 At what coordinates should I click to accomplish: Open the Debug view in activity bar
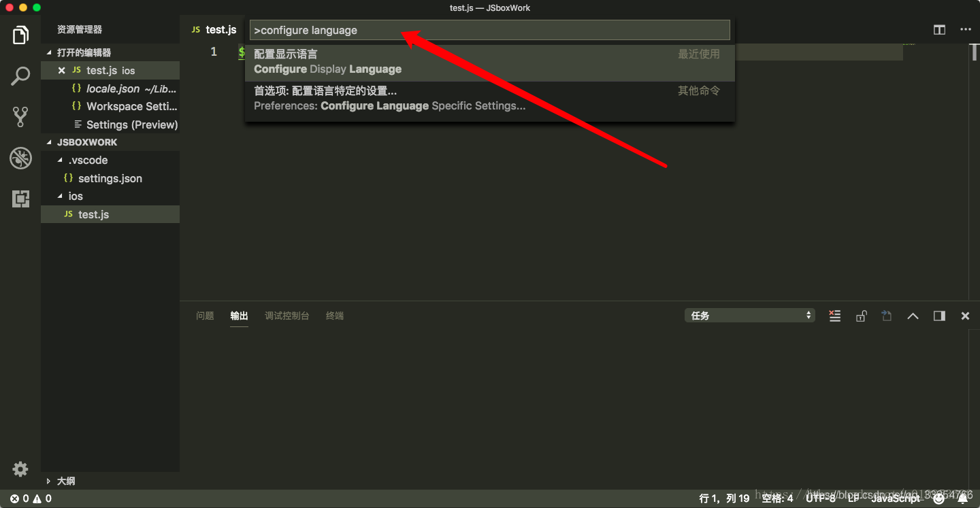[x=20, y=158]
